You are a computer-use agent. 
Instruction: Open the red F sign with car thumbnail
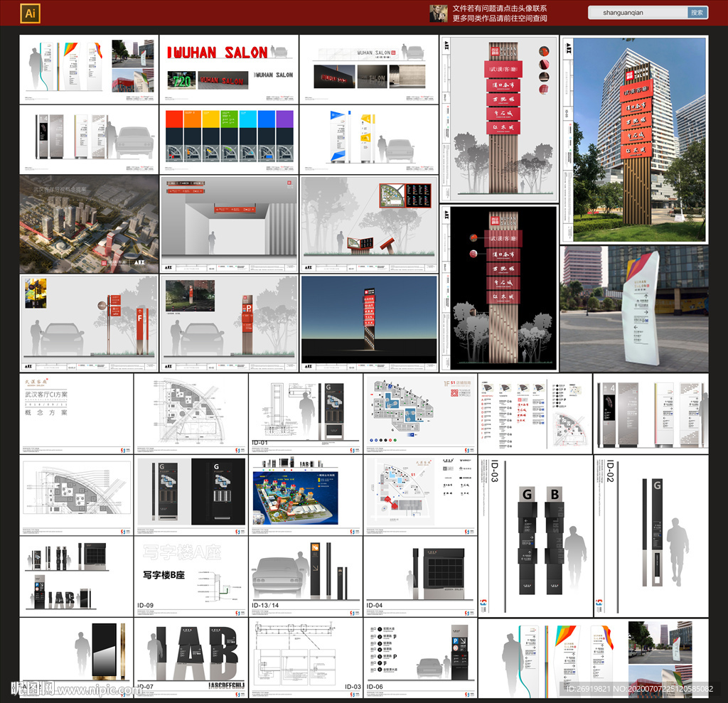point(89,323)
